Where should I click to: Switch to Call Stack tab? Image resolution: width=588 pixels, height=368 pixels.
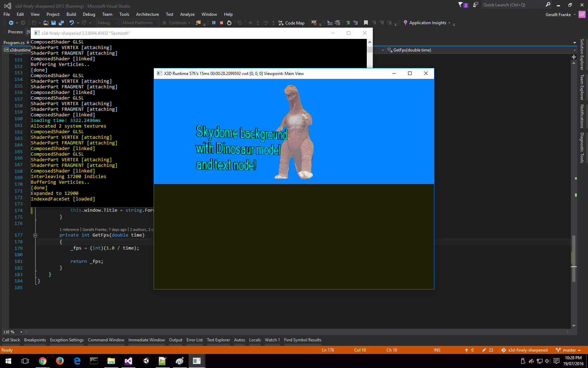tap(11, 340)
